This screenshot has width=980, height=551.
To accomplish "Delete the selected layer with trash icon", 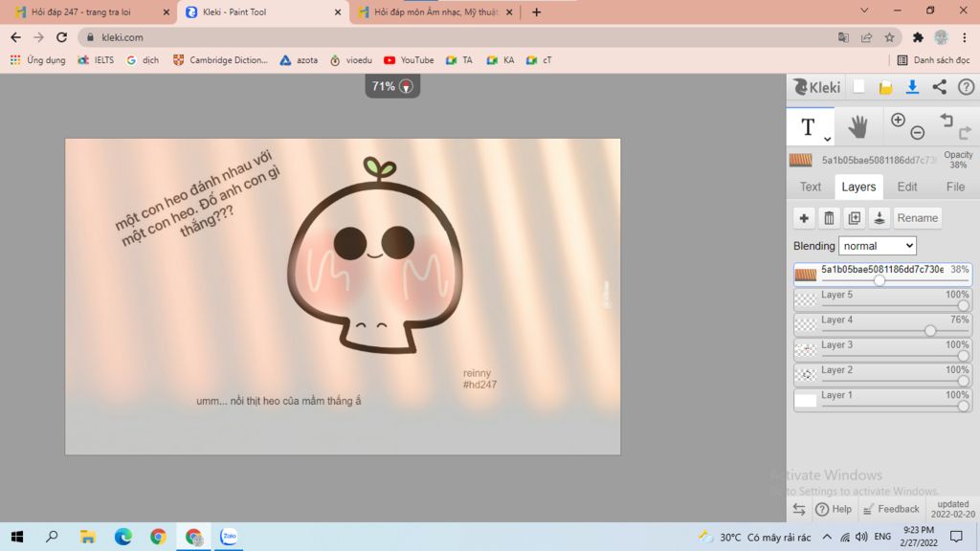I will click(829, 218).
